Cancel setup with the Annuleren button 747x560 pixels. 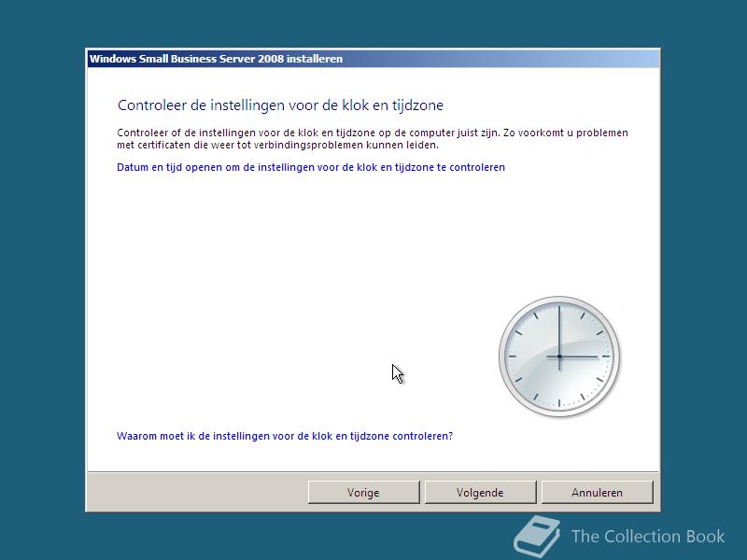coord(597,493)
